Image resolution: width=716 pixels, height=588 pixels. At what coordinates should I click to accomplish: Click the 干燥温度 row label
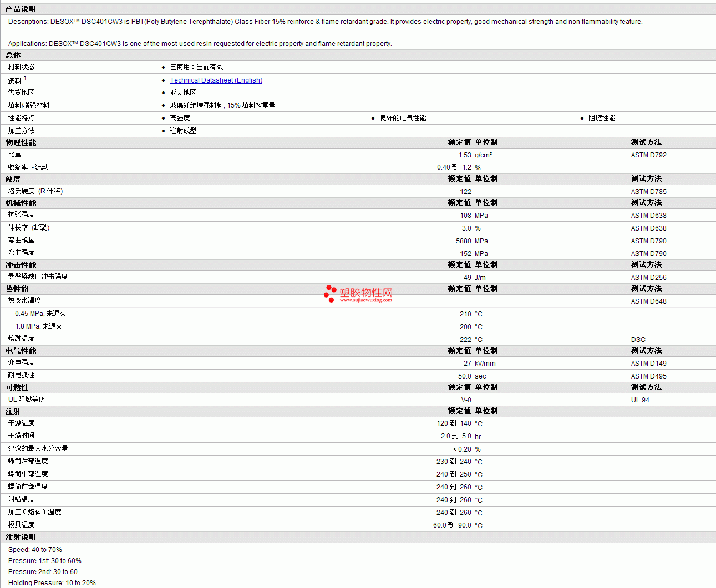[21, 423]
